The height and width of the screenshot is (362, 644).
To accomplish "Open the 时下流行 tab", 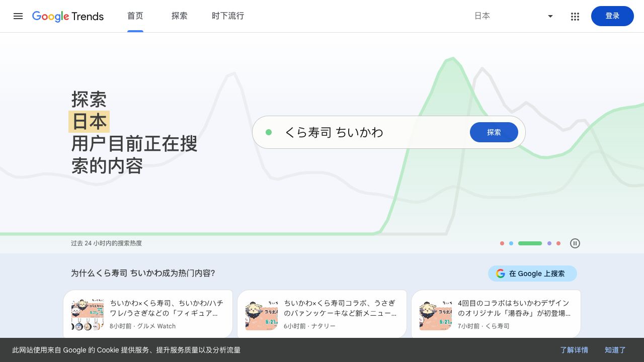I will coord(228,16).
